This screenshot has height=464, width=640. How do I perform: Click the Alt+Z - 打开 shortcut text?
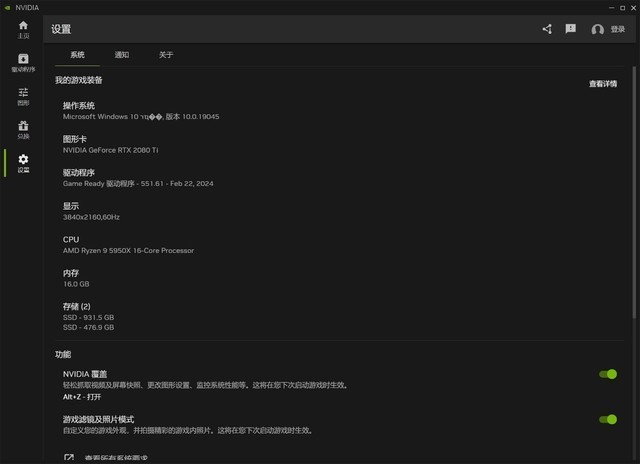click(x=82, y=397)
